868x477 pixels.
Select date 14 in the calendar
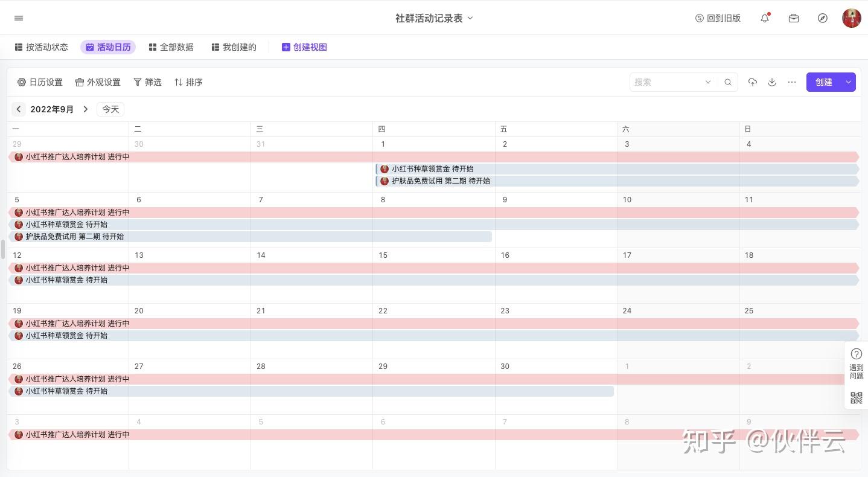261,255
